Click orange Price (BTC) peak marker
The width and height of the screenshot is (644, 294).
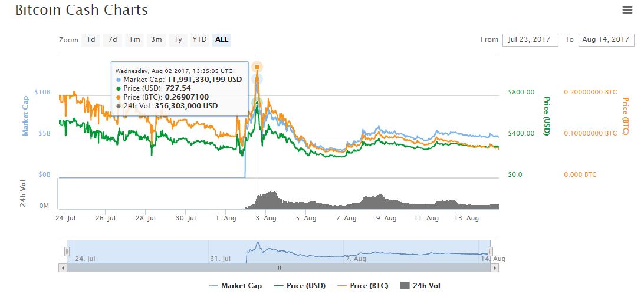(x=257, y=67)
